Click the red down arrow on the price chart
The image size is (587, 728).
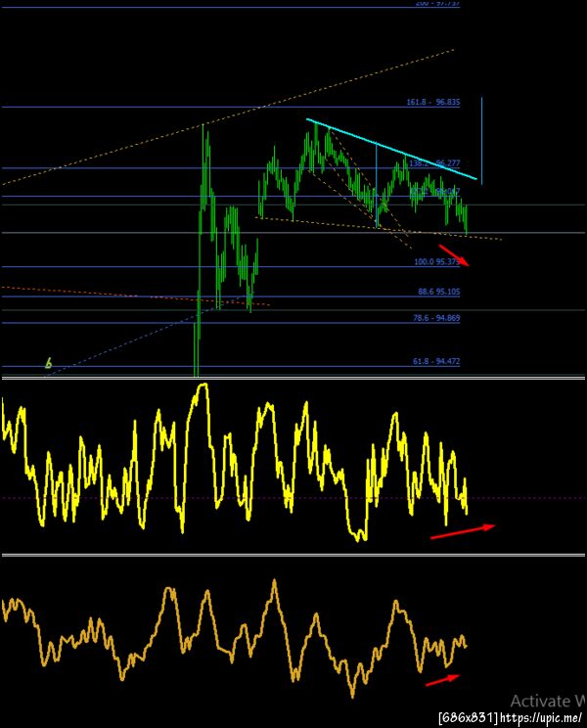(454, 255)
